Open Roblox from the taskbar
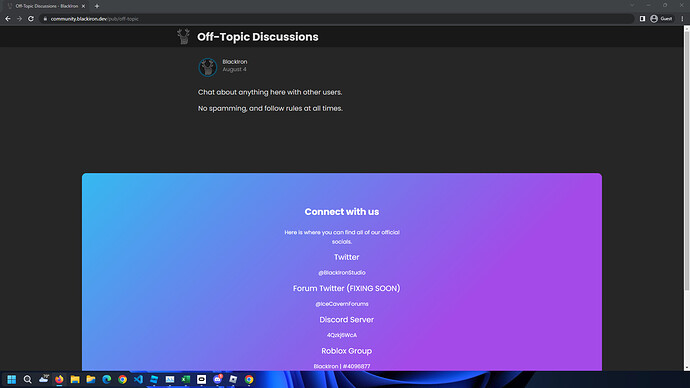The image size is (690, 388). point(233,379)
